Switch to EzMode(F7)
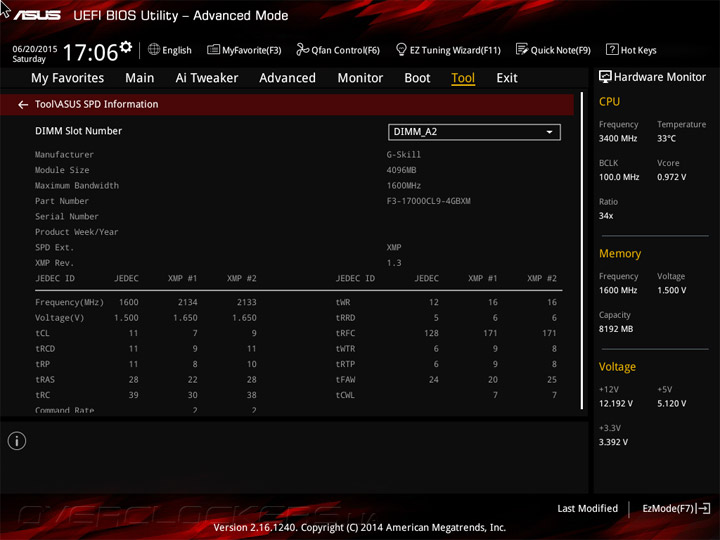 pos(676,508)
